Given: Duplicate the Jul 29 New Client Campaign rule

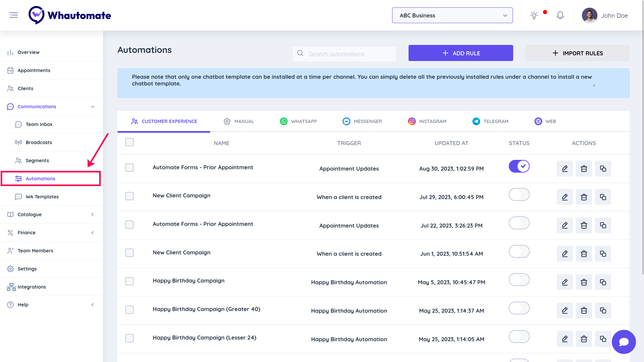Looking at the screenshot, I should [x=603, y=197].
